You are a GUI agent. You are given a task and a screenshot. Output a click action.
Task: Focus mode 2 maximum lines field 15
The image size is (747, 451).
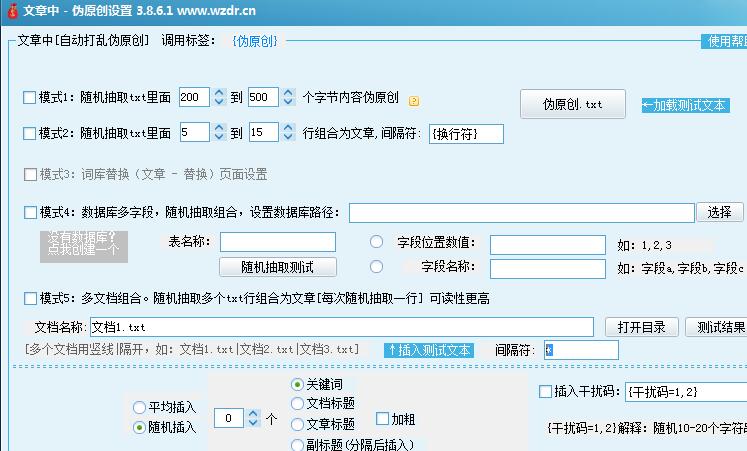(263, 132)
